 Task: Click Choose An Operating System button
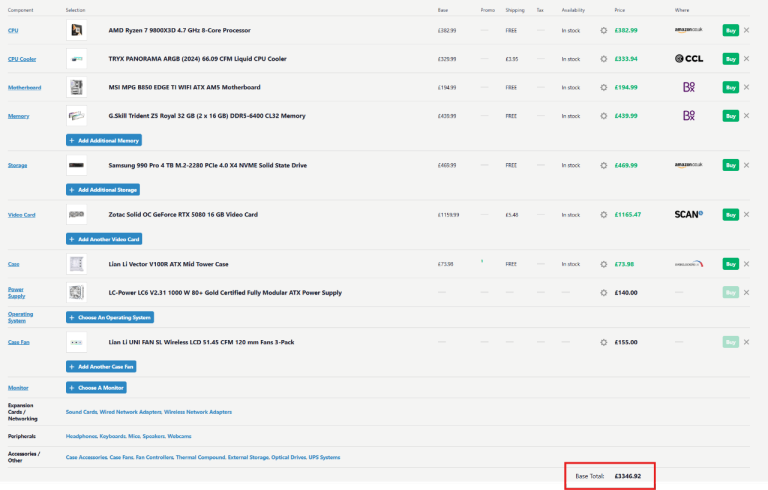109,317
